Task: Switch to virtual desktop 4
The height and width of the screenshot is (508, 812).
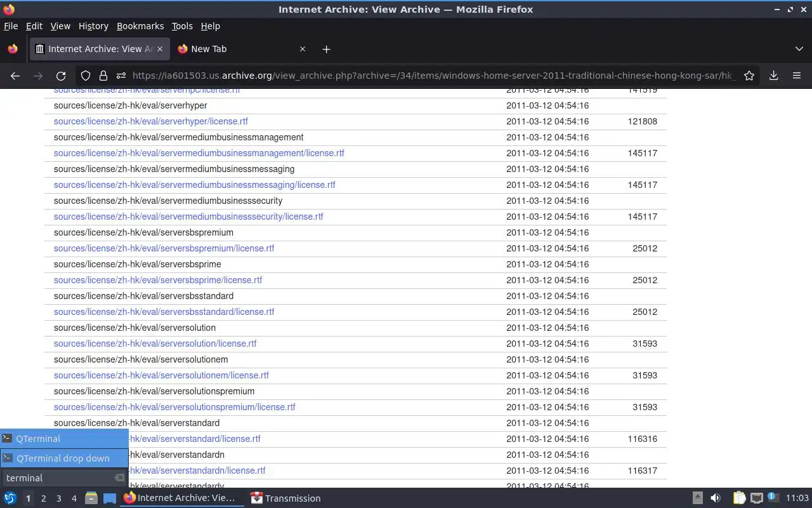Action: 74,498
